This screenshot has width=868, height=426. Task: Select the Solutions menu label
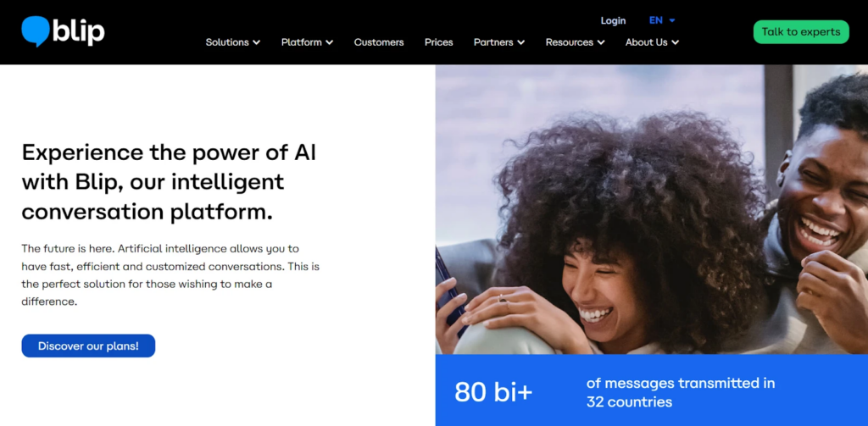(227, 42)
